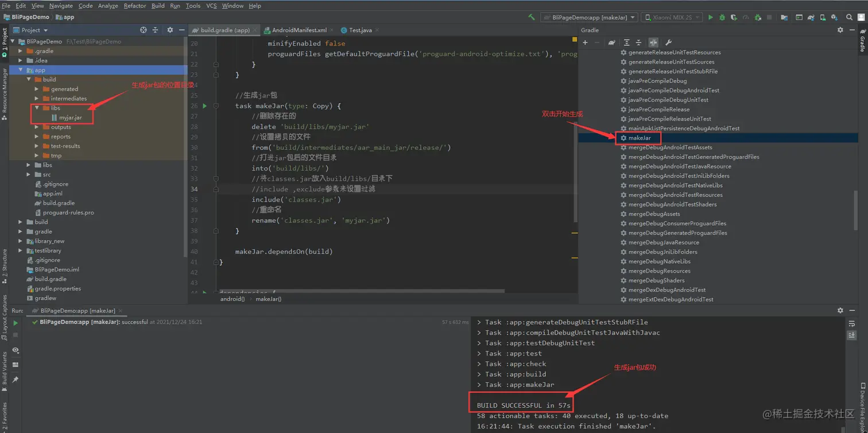
Task: Expand the .gradle folder
Action: tap(21, 51)
